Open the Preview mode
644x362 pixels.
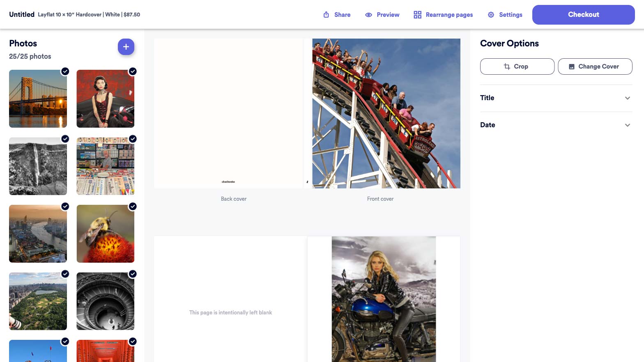click(388, 15)
